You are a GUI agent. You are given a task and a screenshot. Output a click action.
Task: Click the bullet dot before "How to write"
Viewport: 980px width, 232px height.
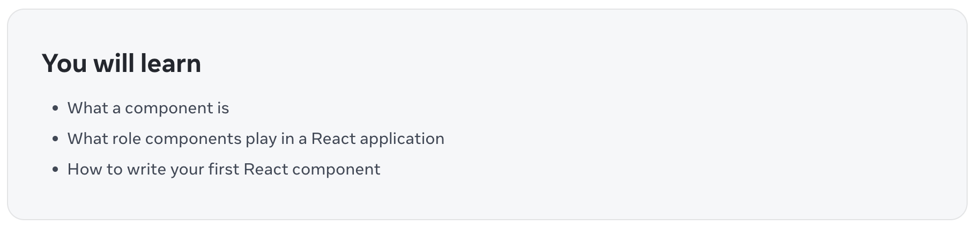tap(55, 170)
